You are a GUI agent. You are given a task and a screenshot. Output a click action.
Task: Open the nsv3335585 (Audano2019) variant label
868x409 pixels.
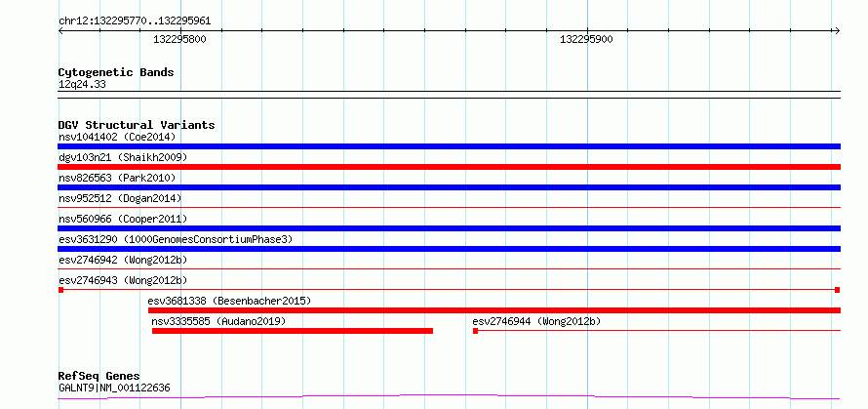coord(218,321)
